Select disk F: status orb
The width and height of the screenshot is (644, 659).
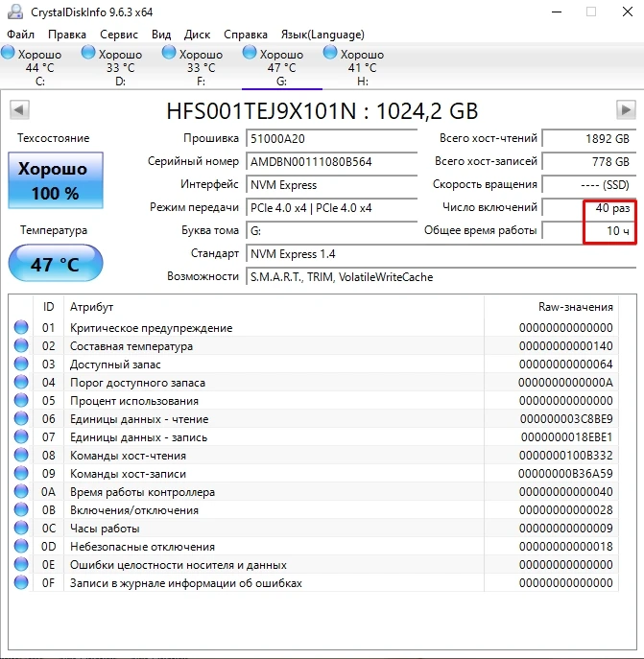click(x=169, y=53)
